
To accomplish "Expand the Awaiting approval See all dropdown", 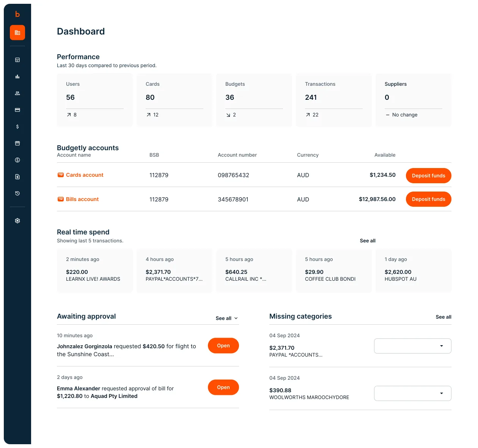I will click(226, 318).
